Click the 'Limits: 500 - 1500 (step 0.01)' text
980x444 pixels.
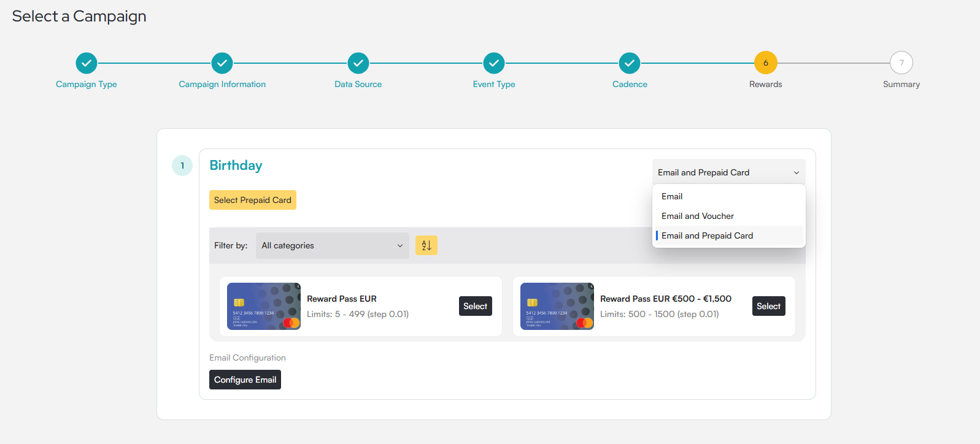pos(660,314)
